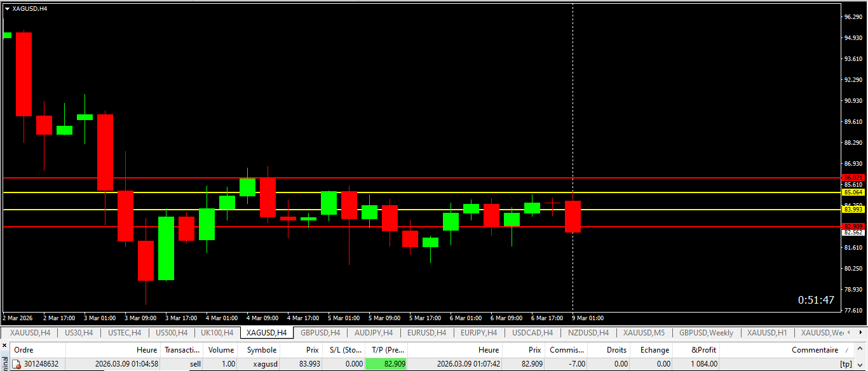Switch to the NZDUSD,H4 tab
This screenshot has height=371, width=868.
point(588,333)
